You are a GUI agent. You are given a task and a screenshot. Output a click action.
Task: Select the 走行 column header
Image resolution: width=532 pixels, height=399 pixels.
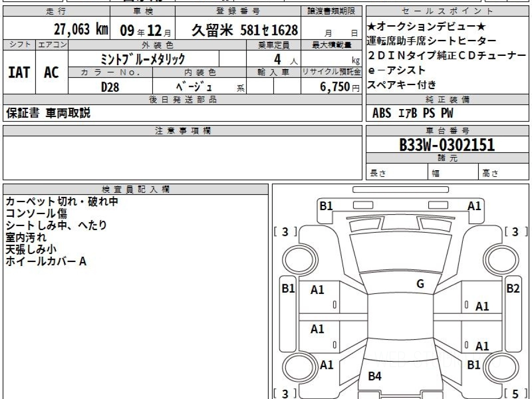(x=56, y=12)
